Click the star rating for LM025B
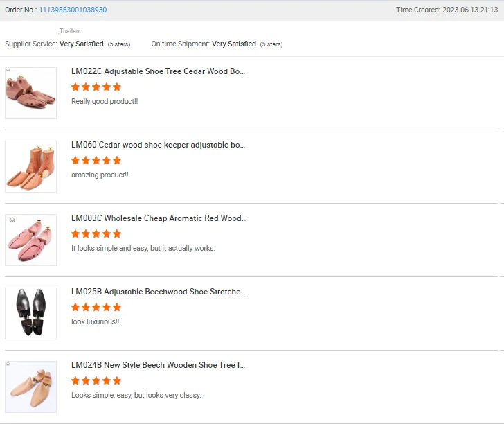504x424 pixels. pyautogui.click(x=96, y=307)
